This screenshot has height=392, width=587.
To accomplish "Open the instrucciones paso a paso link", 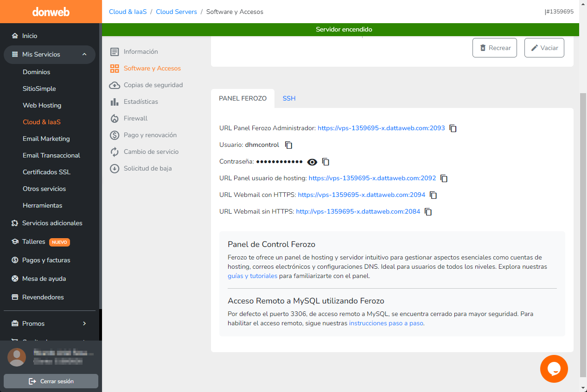I will (x=386, y=323).
